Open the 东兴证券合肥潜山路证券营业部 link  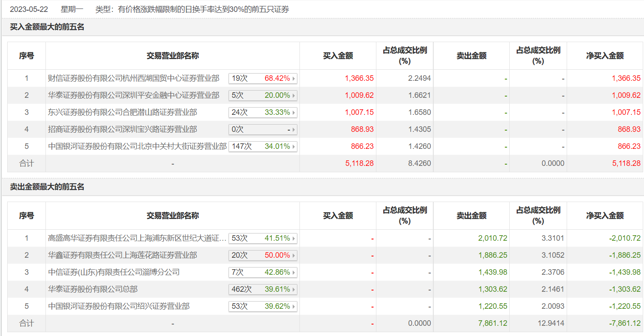(122, 112)
